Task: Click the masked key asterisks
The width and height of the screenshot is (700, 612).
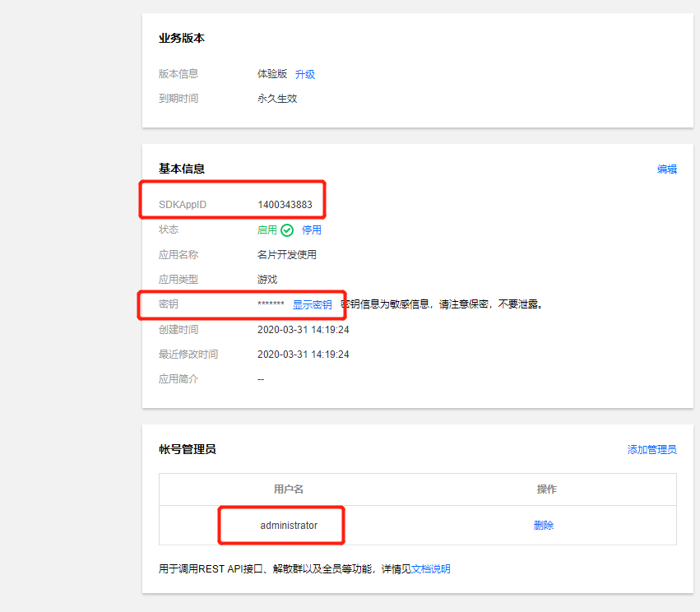Action: point(271,304)
